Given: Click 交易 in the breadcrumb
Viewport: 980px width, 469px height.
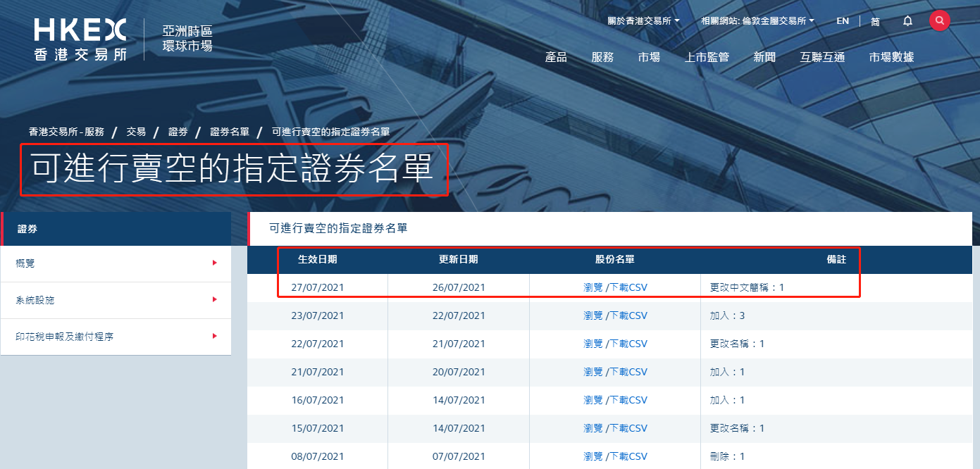Looking at the screenshot, I should click(136, 132).
